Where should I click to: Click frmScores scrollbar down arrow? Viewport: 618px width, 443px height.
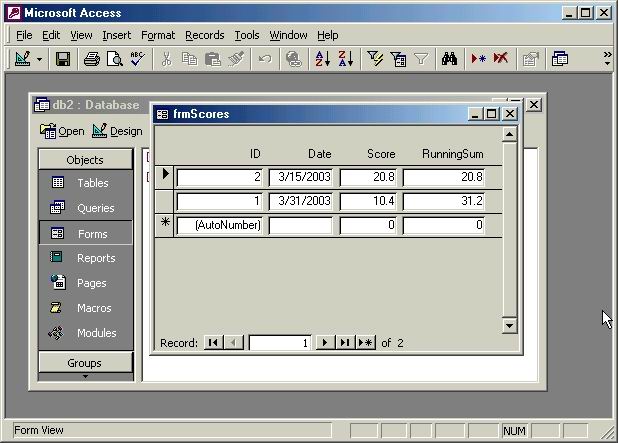(x=510, y=326)
